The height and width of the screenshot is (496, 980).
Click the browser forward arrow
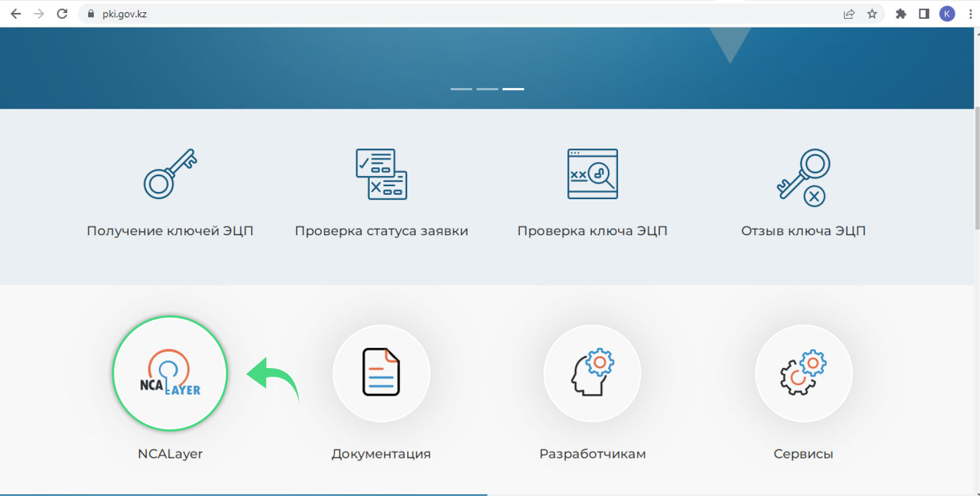tap(39, 14)
